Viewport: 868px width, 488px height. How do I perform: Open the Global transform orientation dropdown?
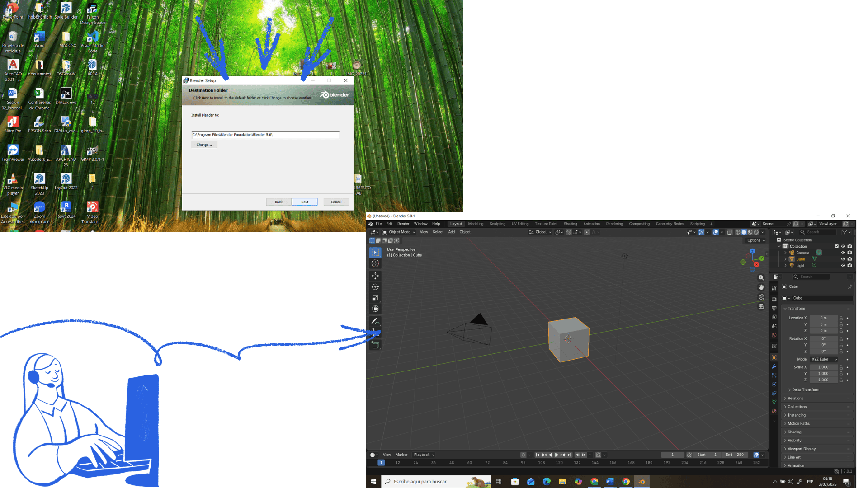coord(541,232)
